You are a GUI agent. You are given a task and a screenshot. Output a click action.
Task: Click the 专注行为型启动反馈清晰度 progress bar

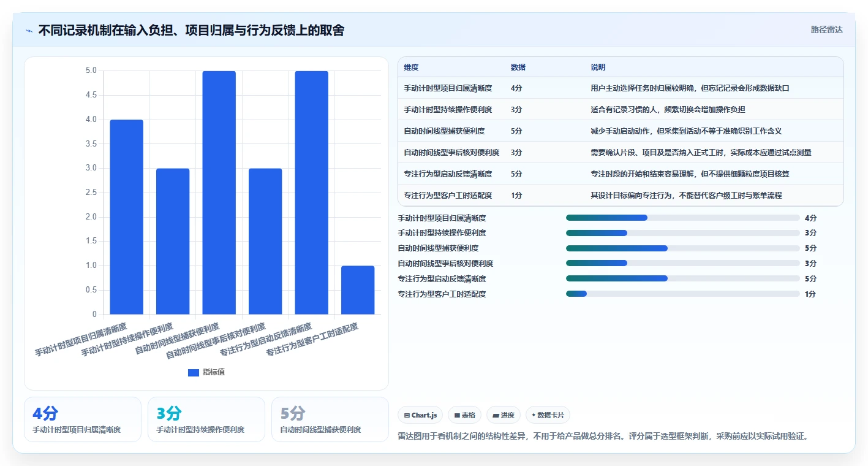pyautogui.click(x=683, y=278)
